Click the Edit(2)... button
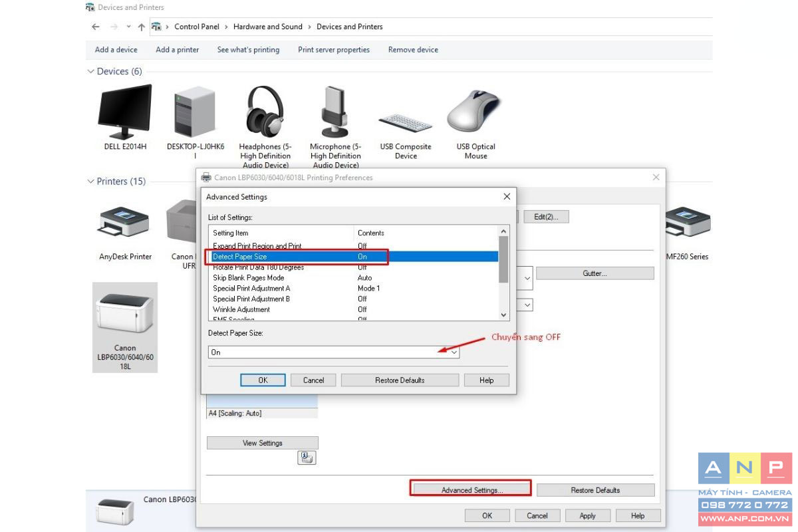798x532 pixels. [546, 217]
